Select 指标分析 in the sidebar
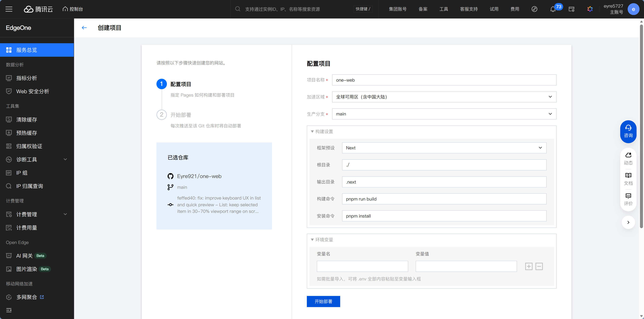 [x=27, y=78]
